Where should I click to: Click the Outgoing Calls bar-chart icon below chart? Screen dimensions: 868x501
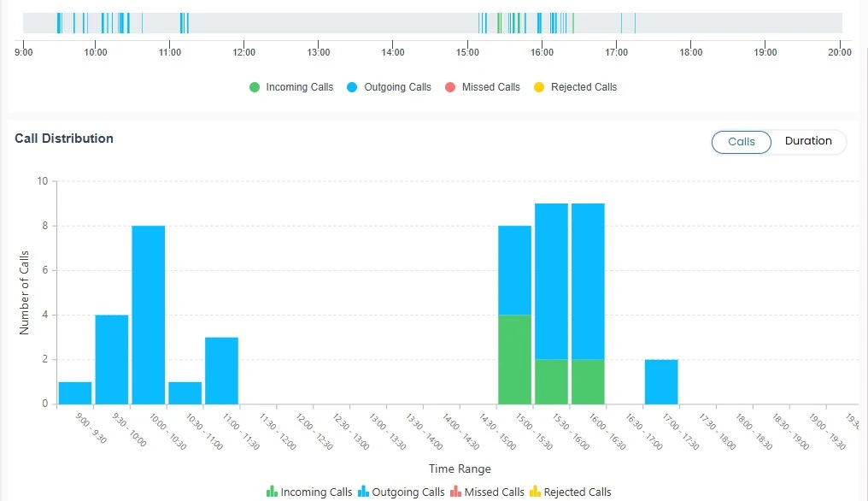(362, 492)
